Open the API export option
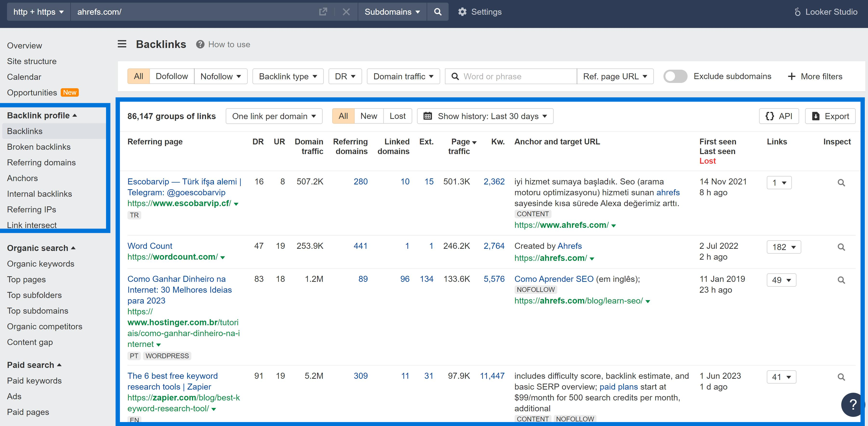This screenshot has height=426, width=868. [x=779, y=116]
